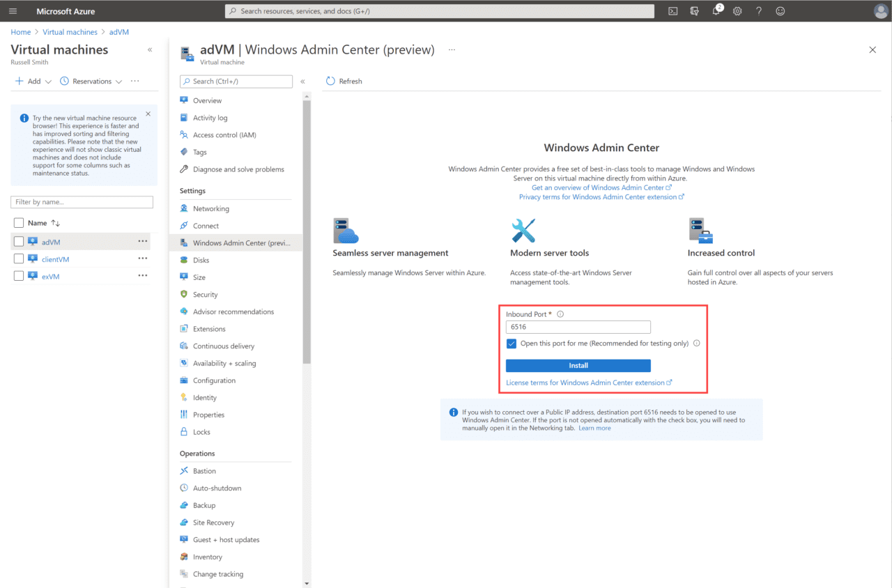Viewport: 892px width, 588px height.
Task: Collapse the Virtual machines list panel
Action: click(150, 50)
